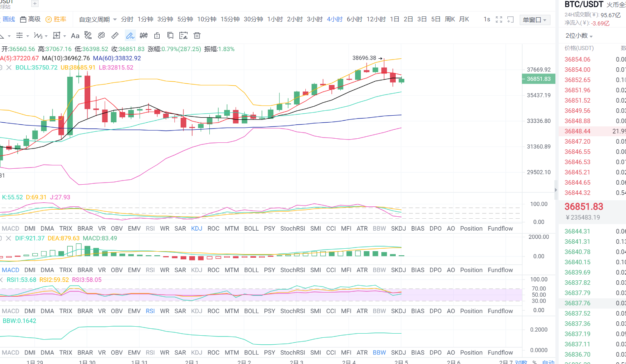Click the lock icon to lock drawings

click(157, 35)
